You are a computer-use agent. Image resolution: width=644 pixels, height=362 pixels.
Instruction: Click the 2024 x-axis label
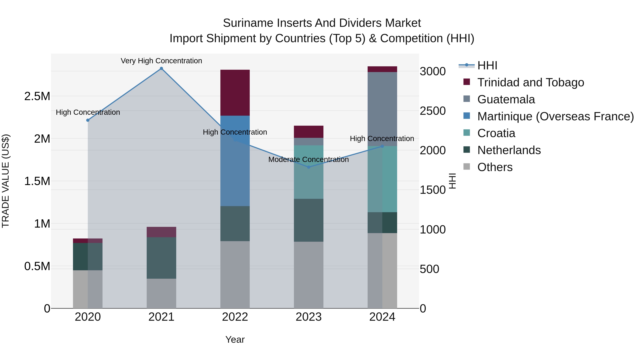pyautogui.click(x=382, y=317)
